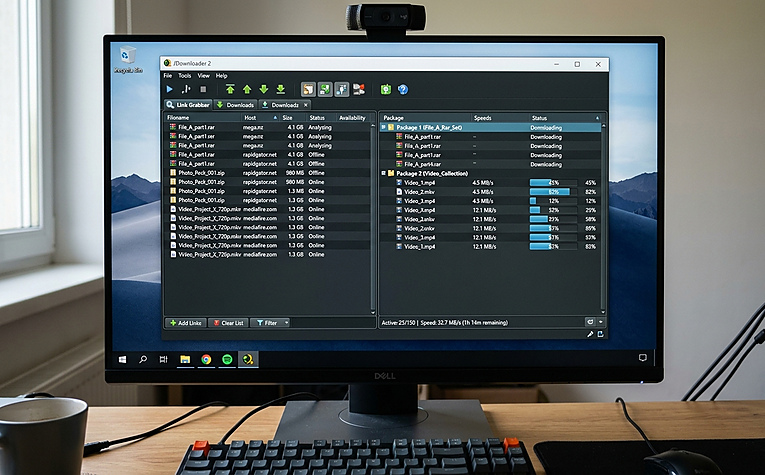Viewport: 765px width, 475px height.
Task: Select the Video_2.mkv row with white file icon
Action: (x=490, y=192)
